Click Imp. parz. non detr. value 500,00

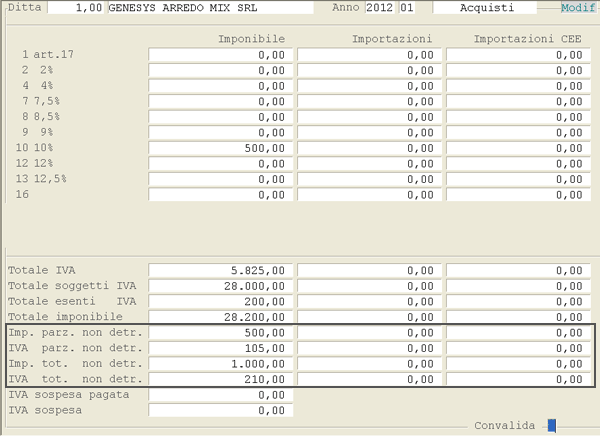[220, 332]
